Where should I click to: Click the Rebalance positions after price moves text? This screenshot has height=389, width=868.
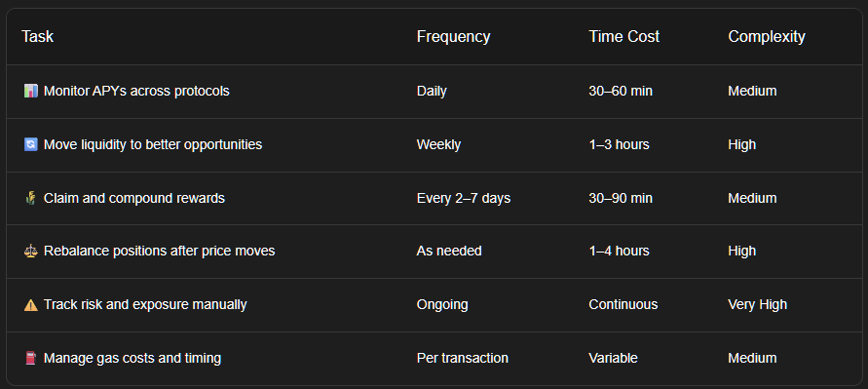click(x=160, y=251)
